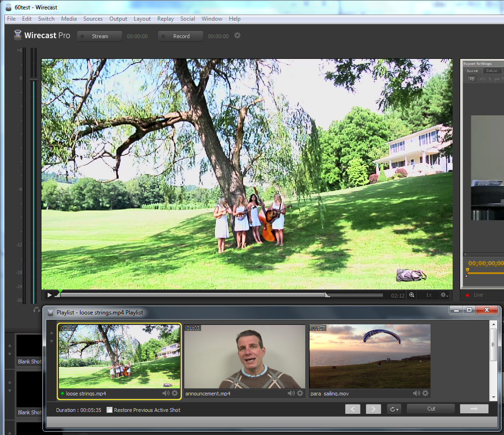Mute audio on loose strings.mp4 clip

coord(166,393)
